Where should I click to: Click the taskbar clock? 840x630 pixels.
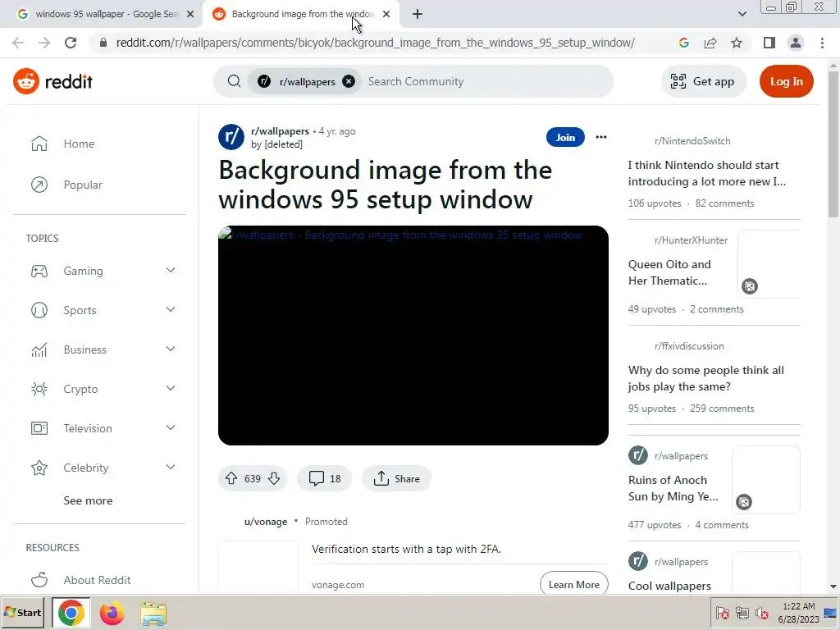coord(799,613)
